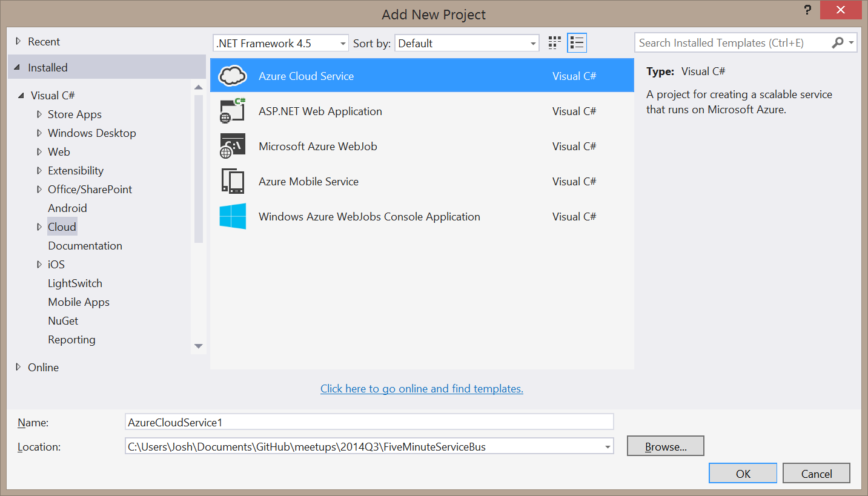Viewport: 868px width, 496px height.
Task: Close the Add New Project dialog
Action: click(x=842, y=10)
